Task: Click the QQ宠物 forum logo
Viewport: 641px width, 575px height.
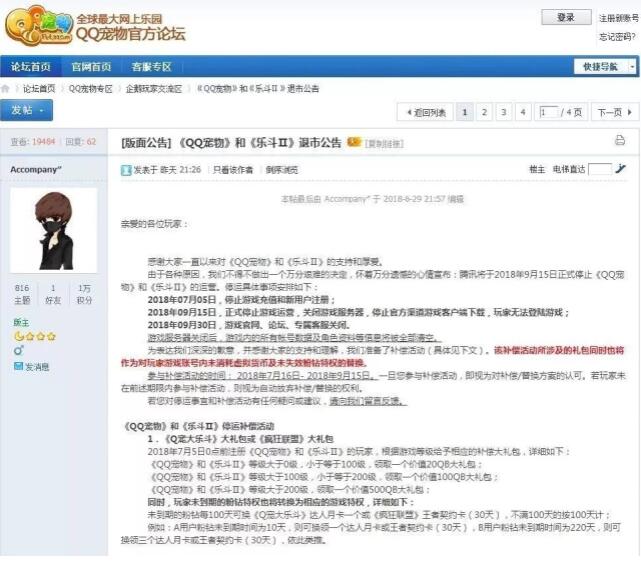Action: click(x=95, y=26)
